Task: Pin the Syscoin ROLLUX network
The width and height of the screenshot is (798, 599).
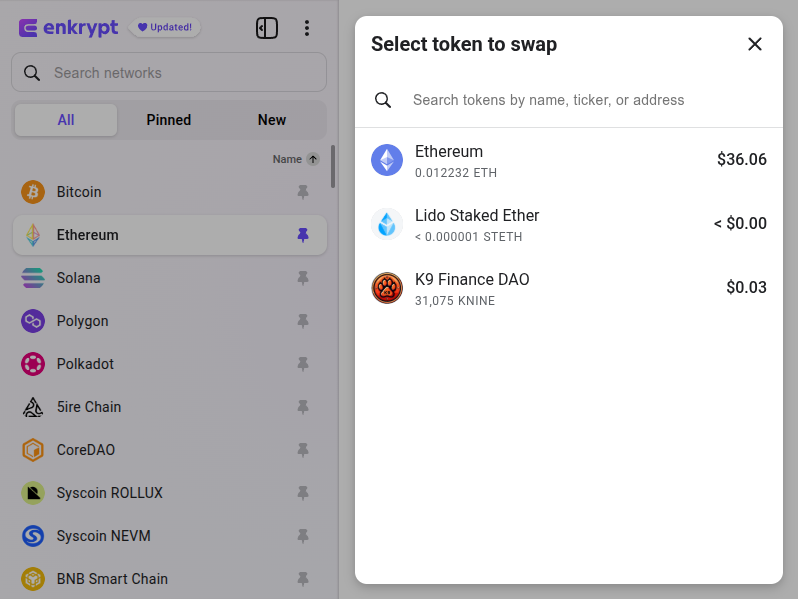Action: pos(303,493)
